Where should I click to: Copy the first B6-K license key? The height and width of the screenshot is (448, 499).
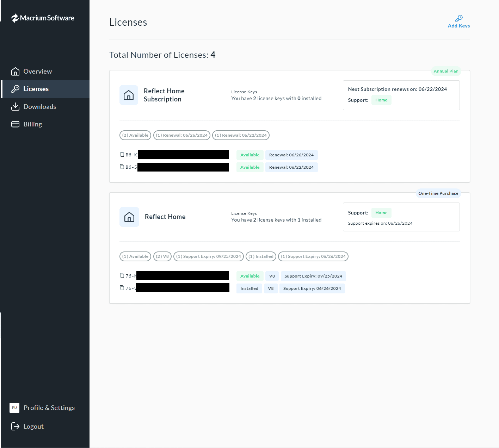point(122,154)
